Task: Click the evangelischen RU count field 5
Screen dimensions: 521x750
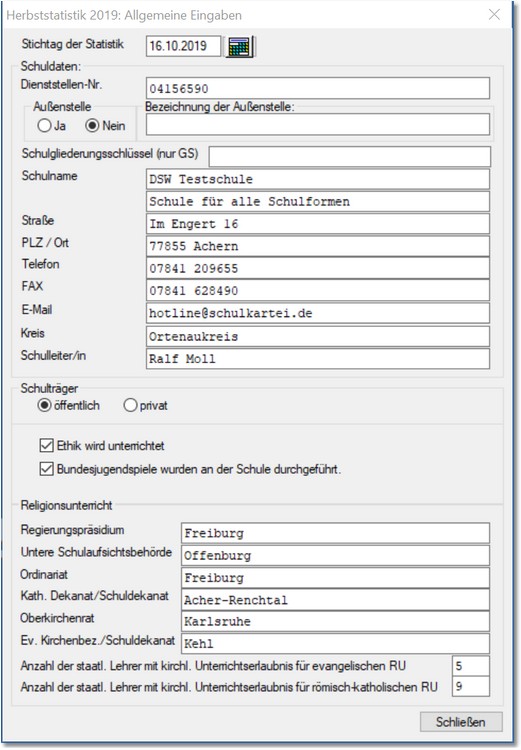Action: pyautogui.click(x=471, y=666)
